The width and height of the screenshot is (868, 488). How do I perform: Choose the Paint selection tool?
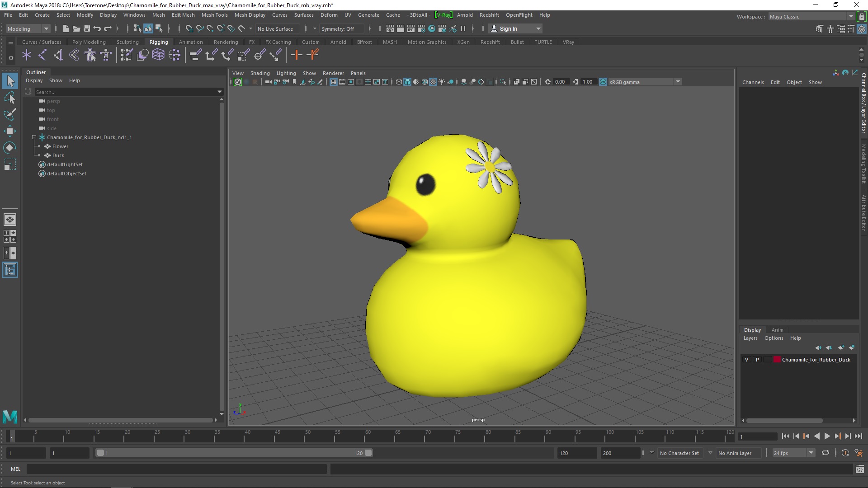click(x=10, y=114)
